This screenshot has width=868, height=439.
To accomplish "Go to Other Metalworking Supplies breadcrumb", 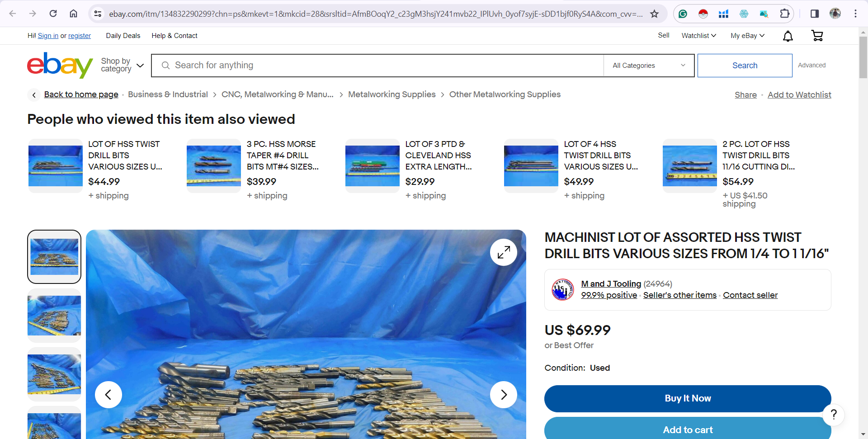I will point(505,94).
